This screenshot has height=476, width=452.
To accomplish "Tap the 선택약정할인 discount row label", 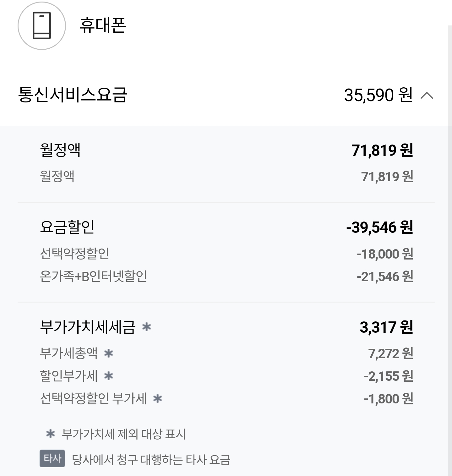I will click(75, 254).
